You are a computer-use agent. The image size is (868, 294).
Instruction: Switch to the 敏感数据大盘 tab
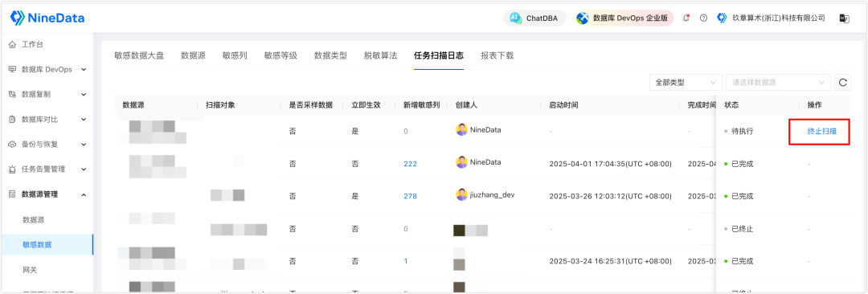(x=139, y=55)
